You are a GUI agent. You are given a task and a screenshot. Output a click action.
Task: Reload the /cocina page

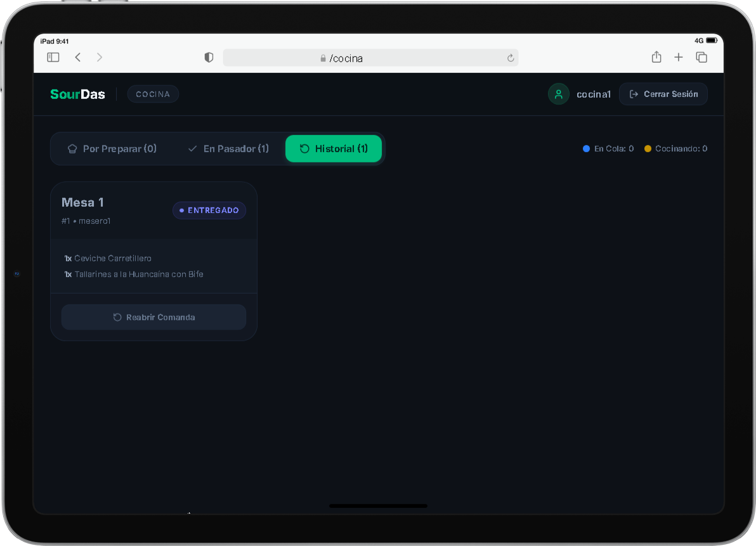(511, 58)
